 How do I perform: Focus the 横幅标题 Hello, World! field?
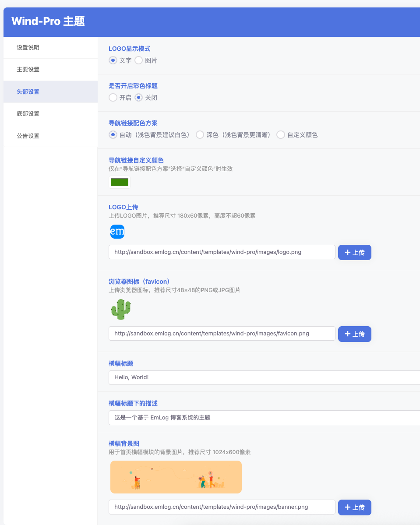[x=264, y=378]
